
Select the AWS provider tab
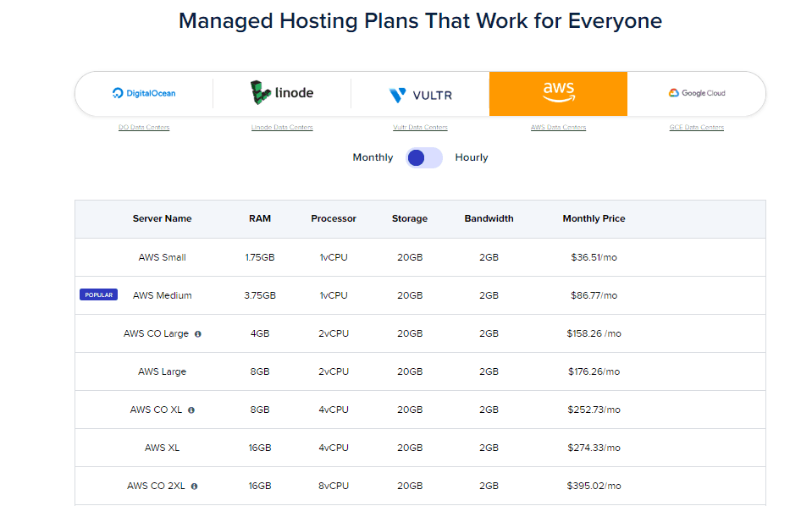(558, 94)
